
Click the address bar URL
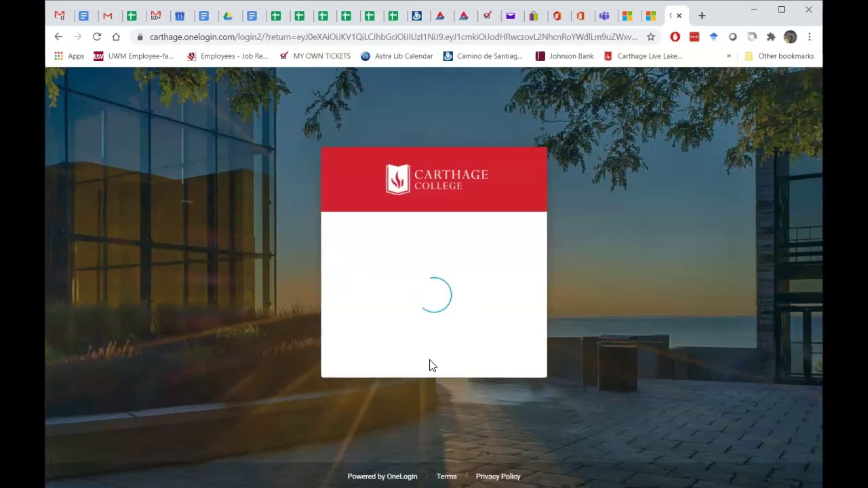(x=393, y=37)
